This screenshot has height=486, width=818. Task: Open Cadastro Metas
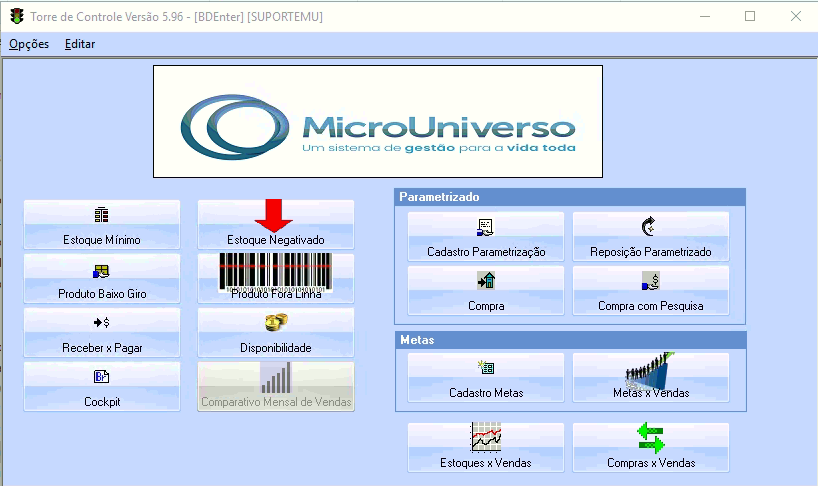pyautogui.click(x=486, y=378)
